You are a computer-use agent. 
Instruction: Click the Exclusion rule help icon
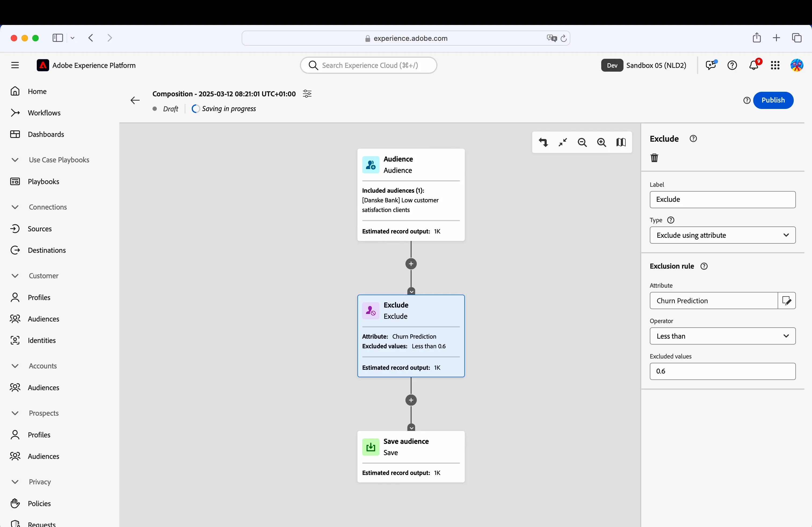(x=704, y=266)
